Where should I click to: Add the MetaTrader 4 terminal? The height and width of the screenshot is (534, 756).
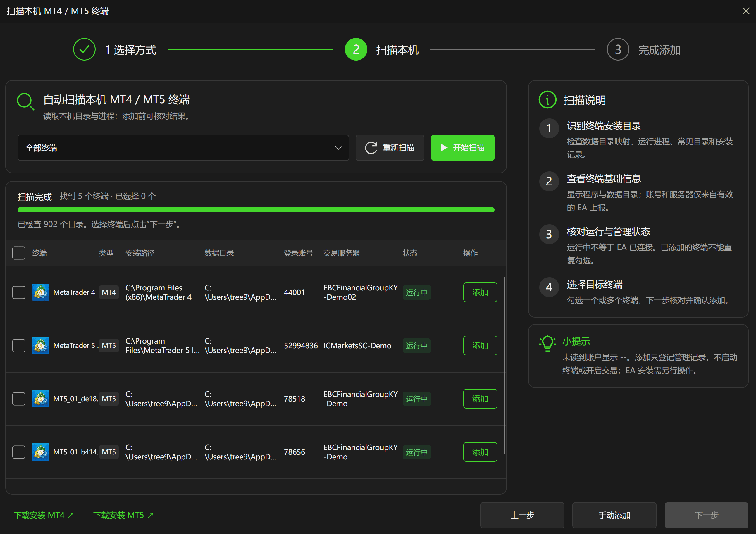[480, 292]
